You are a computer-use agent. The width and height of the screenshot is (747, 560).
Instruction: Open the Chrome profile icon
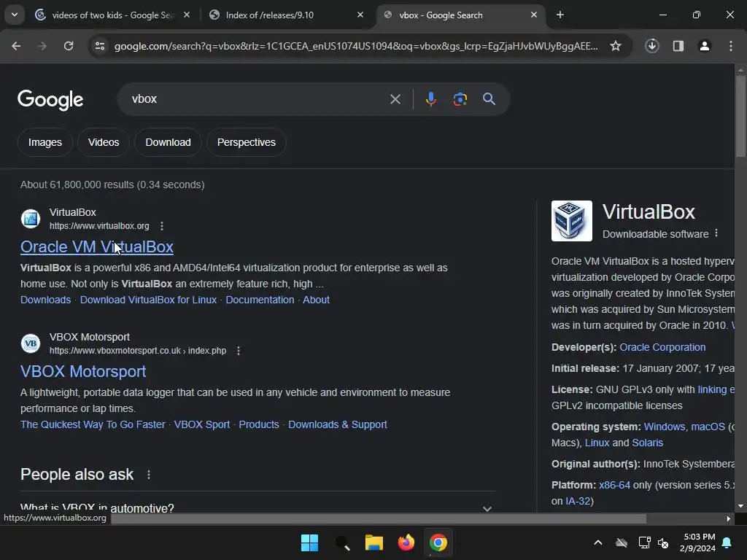pyautogui.click(x=705, y=46)
